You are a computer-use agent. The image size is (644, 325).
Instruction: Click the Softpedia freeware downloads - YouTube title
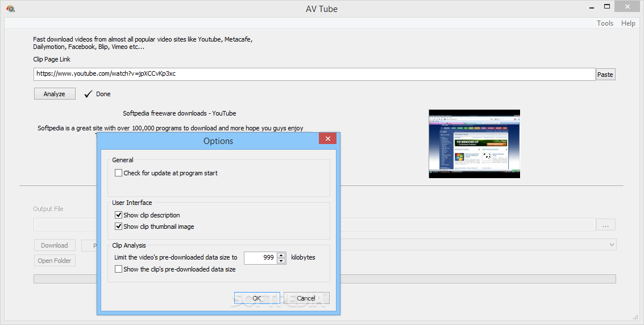(x=180, y=113)
